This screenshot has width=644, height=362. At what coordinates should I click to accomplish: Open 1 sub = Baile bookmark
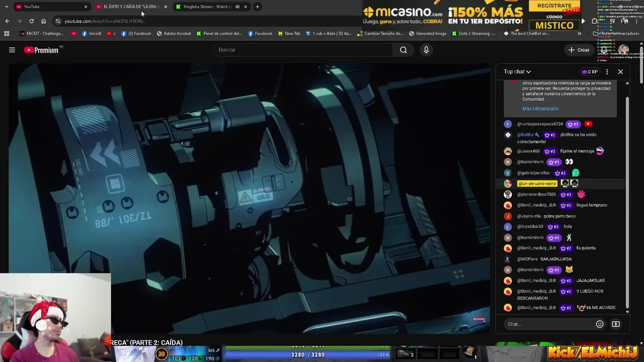[329, 34]
